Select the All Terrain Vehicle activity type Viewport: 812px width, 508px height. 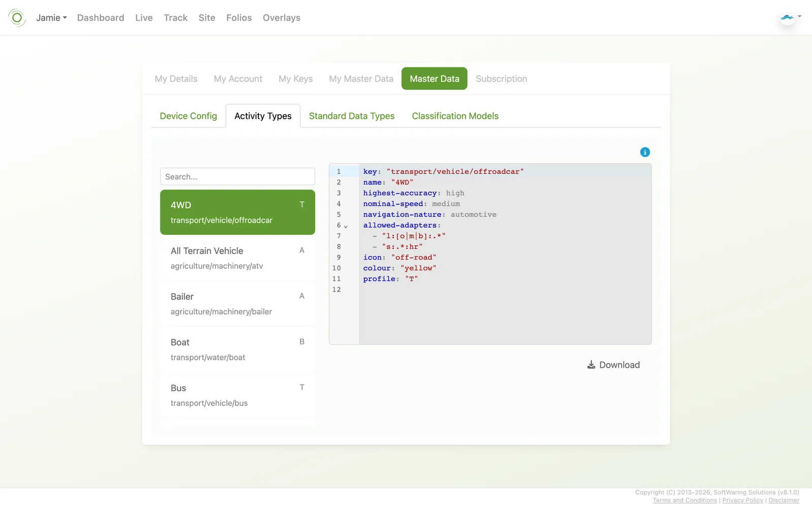click(x=238, y=258)
